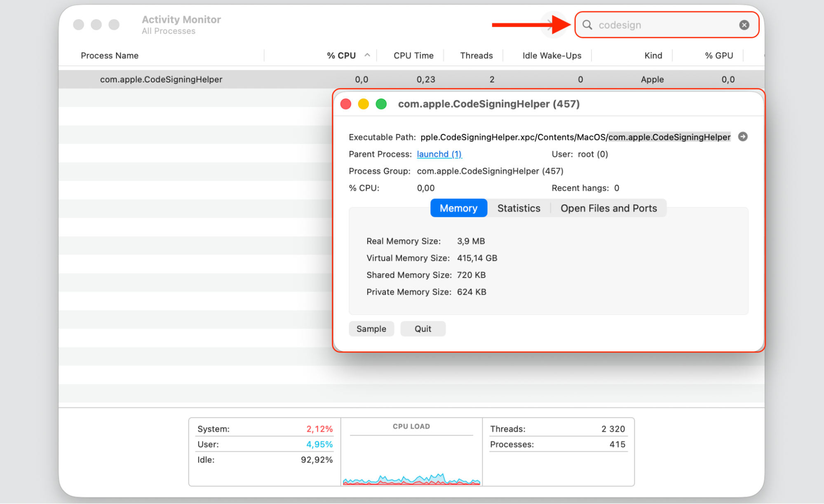Minimize the process info window with yellow button
The width and height of the screenshot is (824, 504).
[364, 104]
